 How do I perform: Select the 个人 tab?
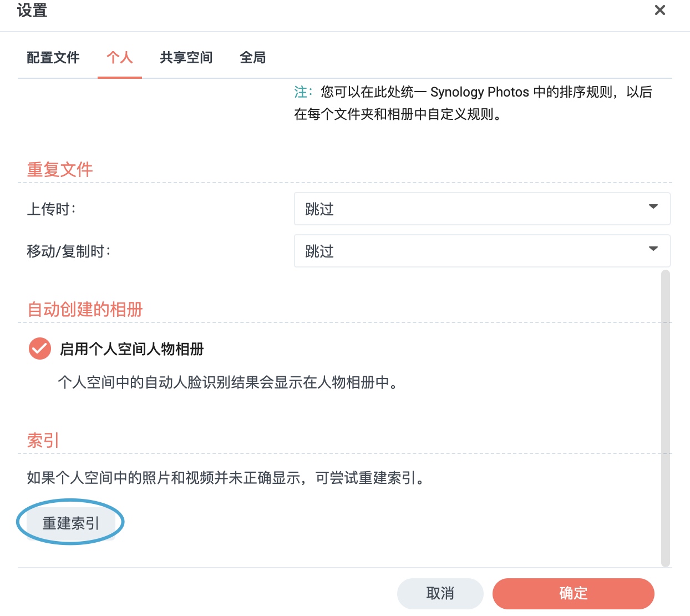click(x=120, y=58)
